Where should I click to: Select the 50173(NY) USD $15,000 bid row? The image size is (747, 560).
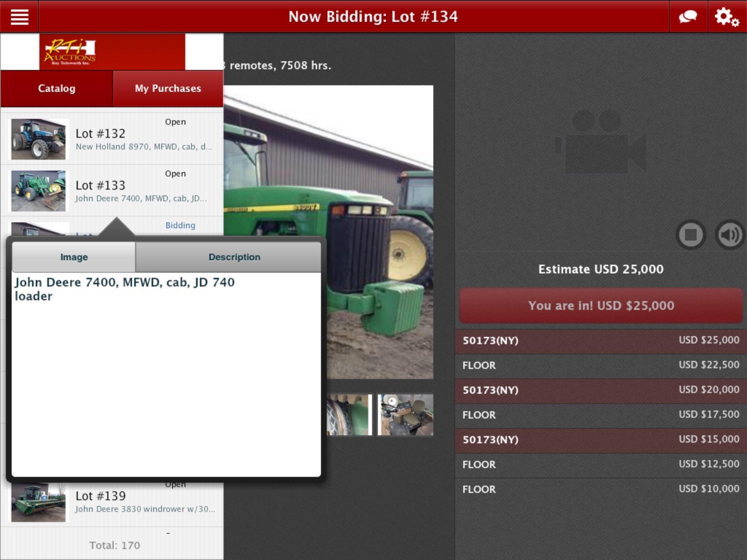pyautogui.click(x=601, y=440)
